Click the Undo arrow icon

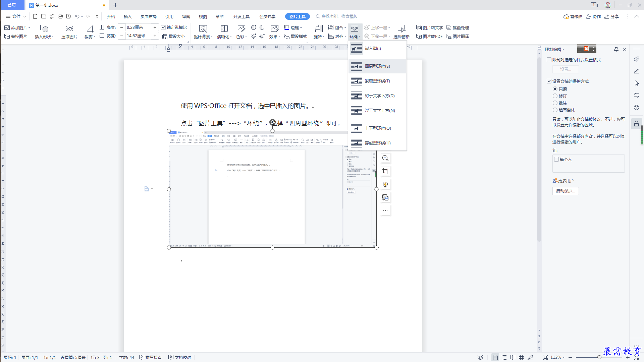coord(77,16)
